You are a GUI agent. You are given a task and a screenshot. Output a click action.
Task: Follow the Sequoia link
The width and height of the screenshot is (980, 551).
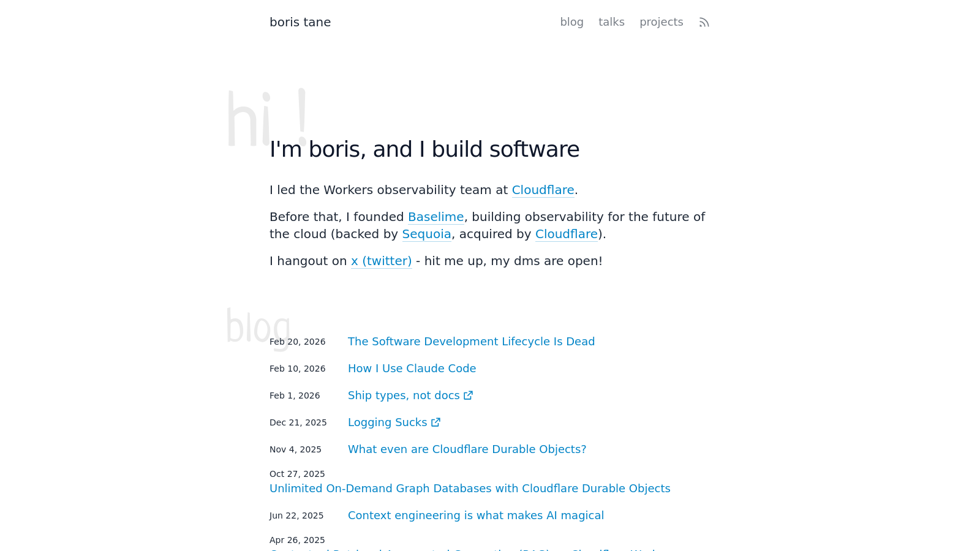(x=426, y=234)
